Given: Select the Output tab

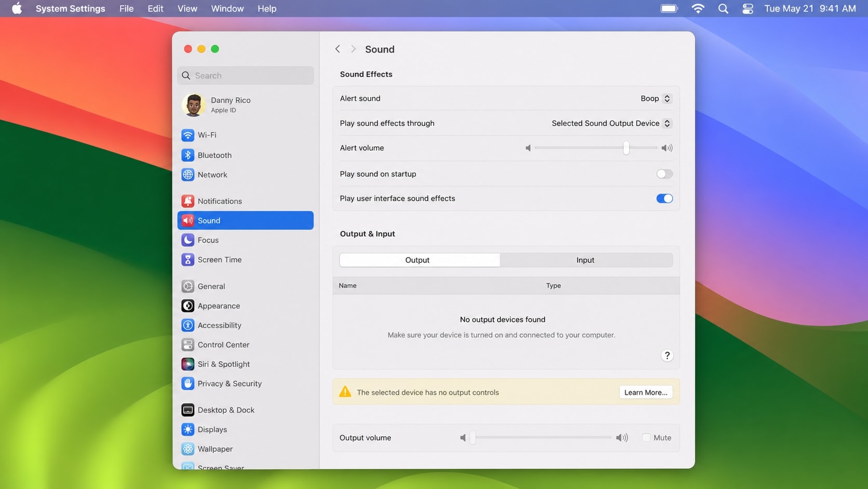Looking at the screenshot, I should [x=419, y=260].
